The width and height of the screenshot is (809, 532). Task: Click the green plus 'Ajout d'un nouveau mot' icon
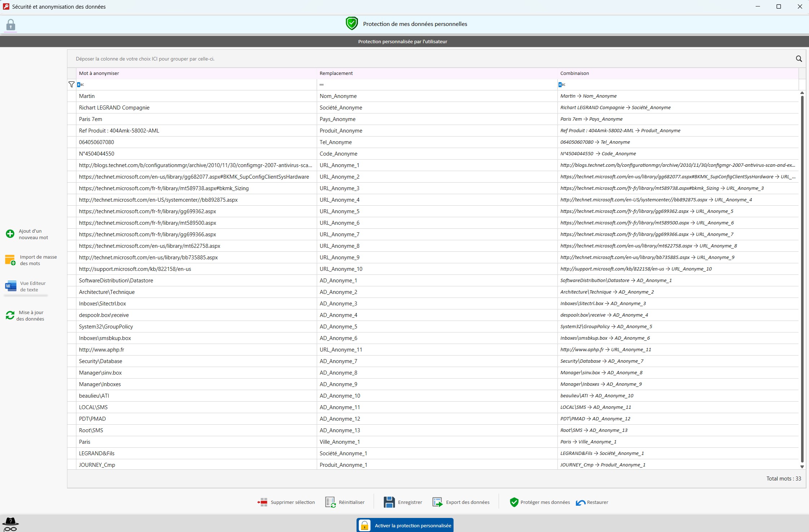click(10, 234)
